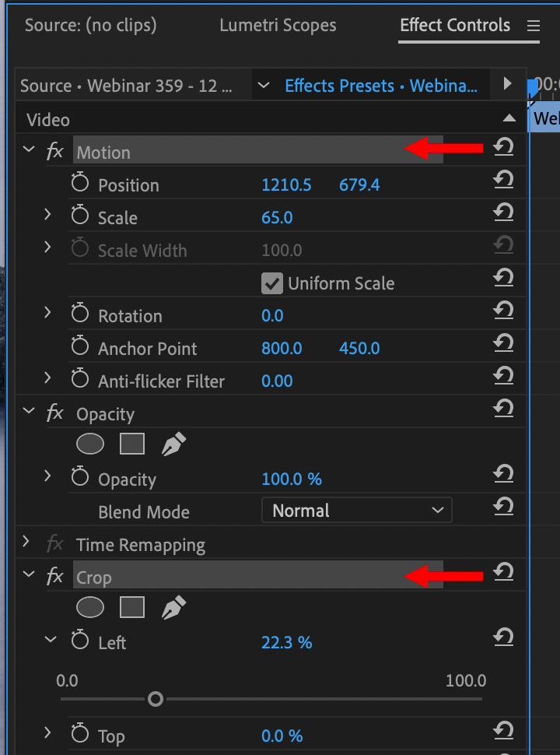The width and height of the screenshot is (560, 755).
Task: Expand the Rotation property
Action: pyautogui.click(x=47, y=313)
